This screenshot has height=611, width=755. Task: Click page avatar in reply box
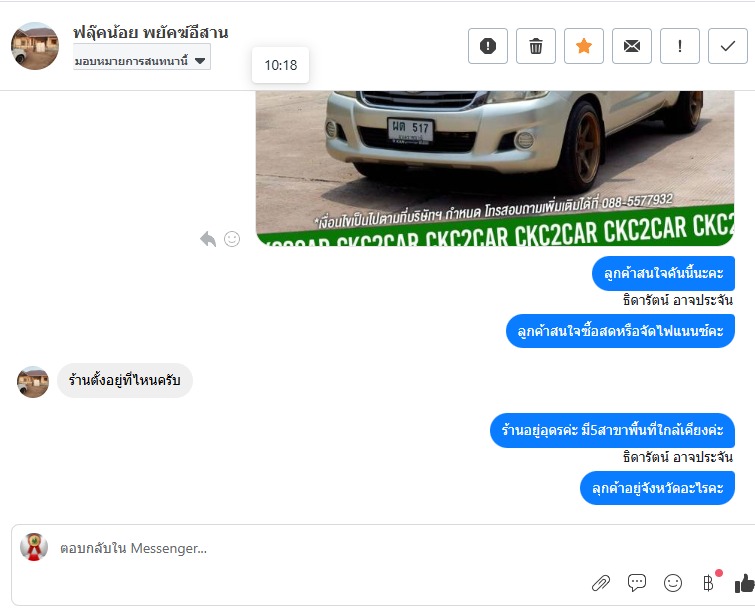click(x=34, y=547)
